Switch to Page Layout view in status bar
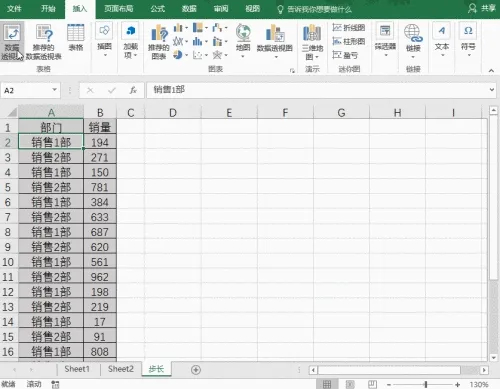This screenshot has width=500, height=389. (x=350, y=384)
